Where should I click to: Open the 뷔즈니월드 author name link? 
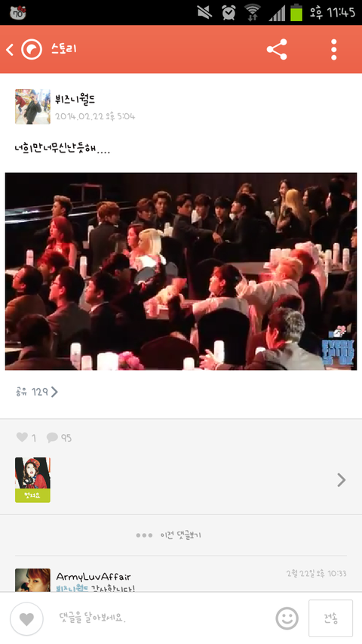tap(75, 99)
